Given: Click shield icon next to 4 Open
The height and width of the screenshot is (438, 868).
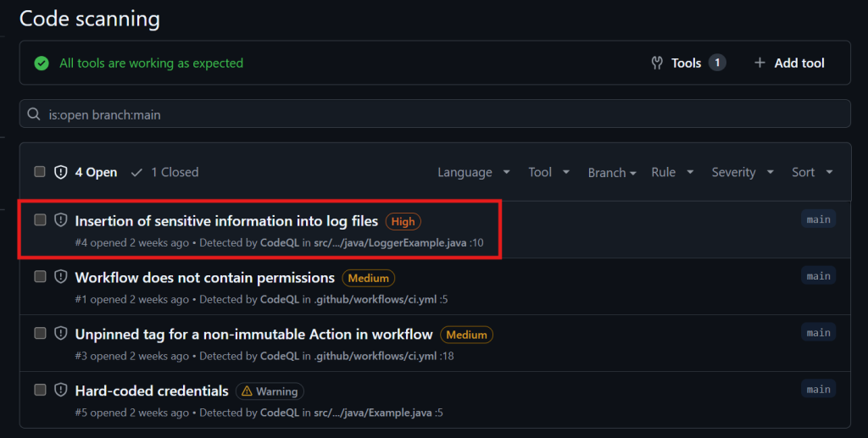Looking at the screenshot, I should [x=61, y=172].
